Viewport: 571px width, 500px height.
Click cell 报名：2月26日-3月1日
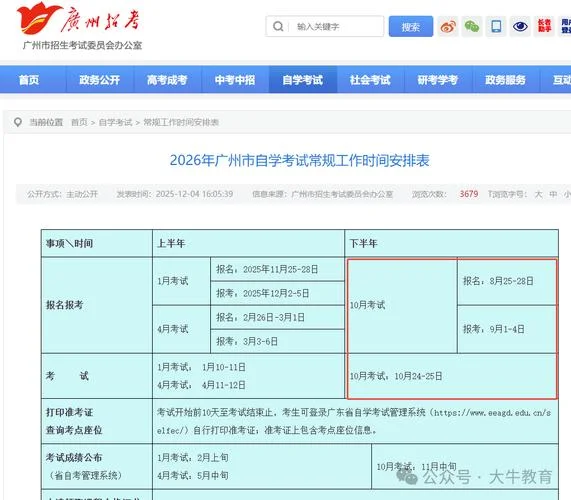pos(277,317)
